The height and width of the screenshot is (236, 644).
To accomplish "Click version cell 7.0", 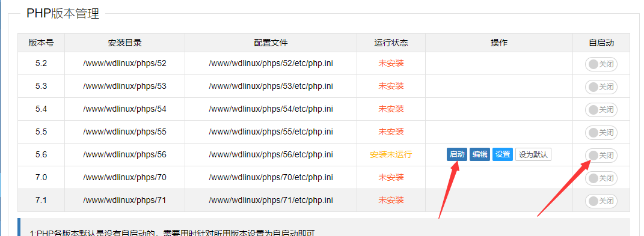I will pyautogui.click(x=41, y=177).
